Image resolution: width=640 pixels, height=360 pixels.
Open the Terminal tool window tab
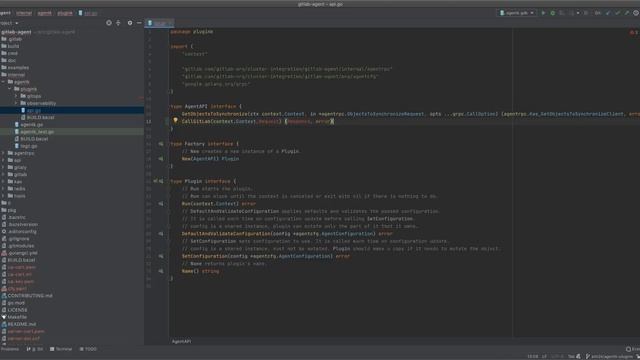tap(61, 349)
